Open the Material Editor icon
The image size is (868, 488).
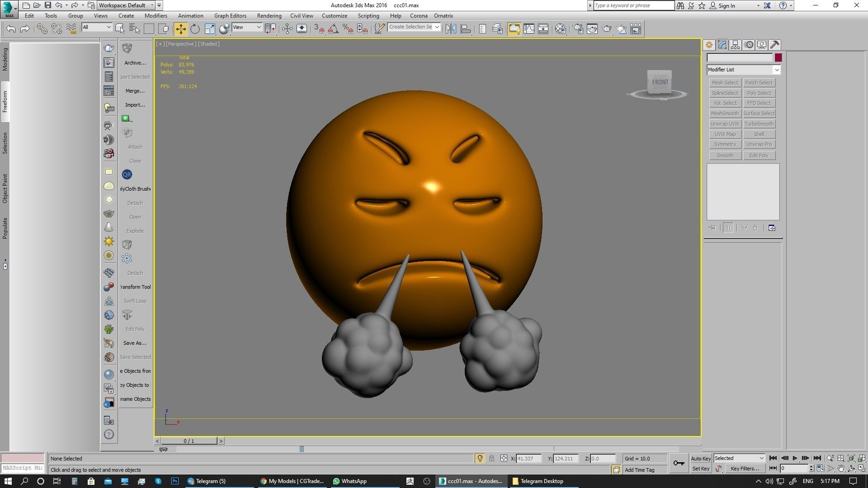(x=561, y=29)
